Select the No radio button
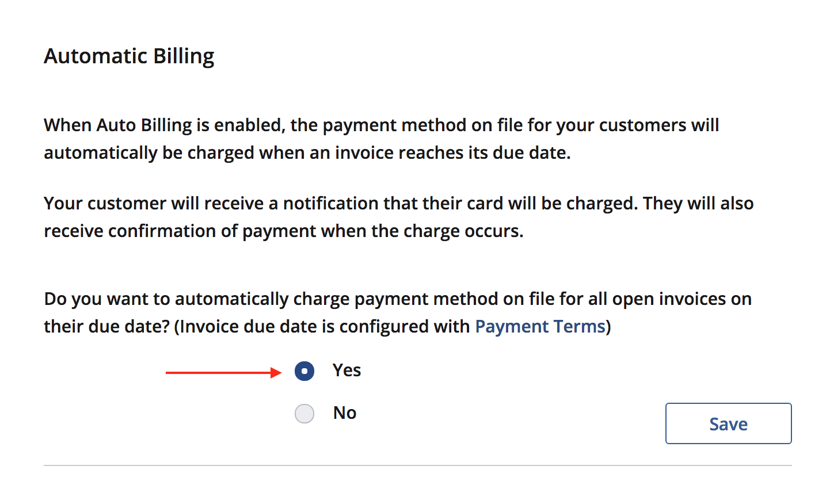Viewport: 830px width, 504px height. [x=304, y=414]
